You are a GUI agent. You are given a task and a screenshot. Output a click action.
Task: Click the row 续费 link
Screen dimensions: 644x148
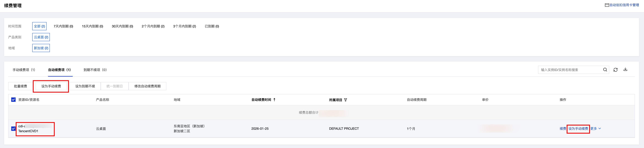[x=562, y=129]
